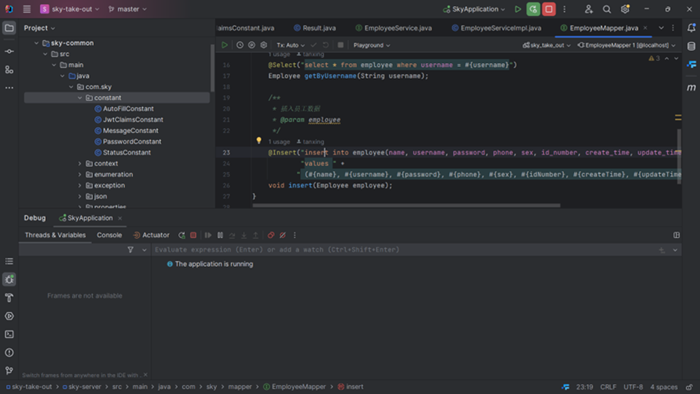The height and width of the screenshot is (394, 700).
Task: Open editor query settings gear
Action: (264, 45)
